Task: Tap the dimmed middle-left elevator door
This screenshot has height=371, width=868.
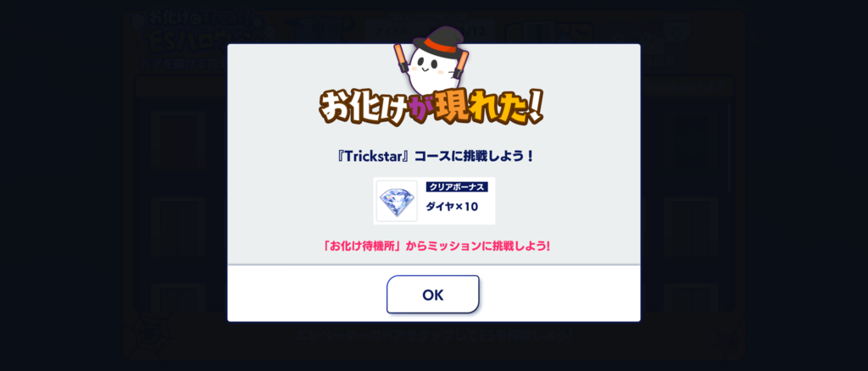Action: (x=178, y=225)
